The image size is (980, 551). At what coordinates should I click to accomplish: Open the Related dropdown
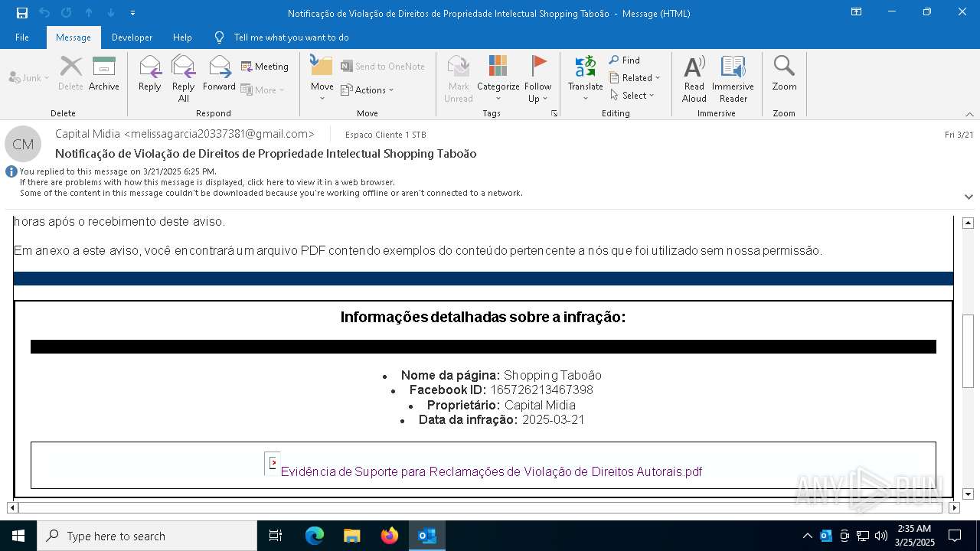tap(635, 77)
